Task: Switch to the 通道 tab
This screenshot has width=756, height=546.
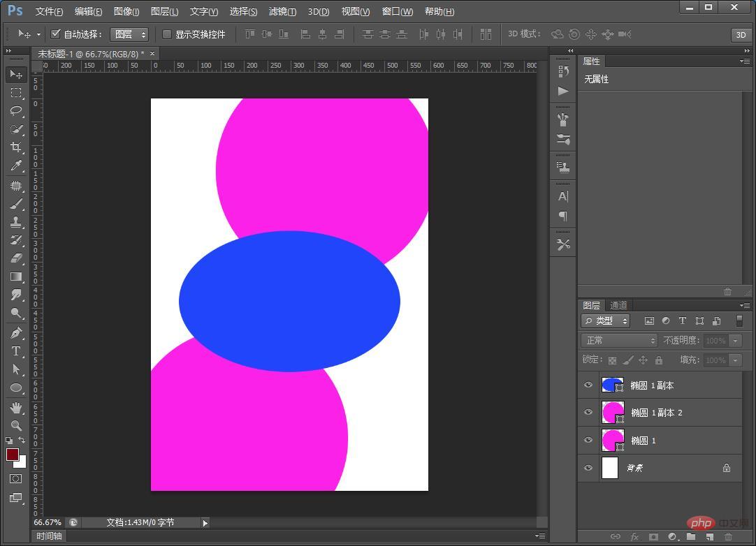Action: pos(618,305)
